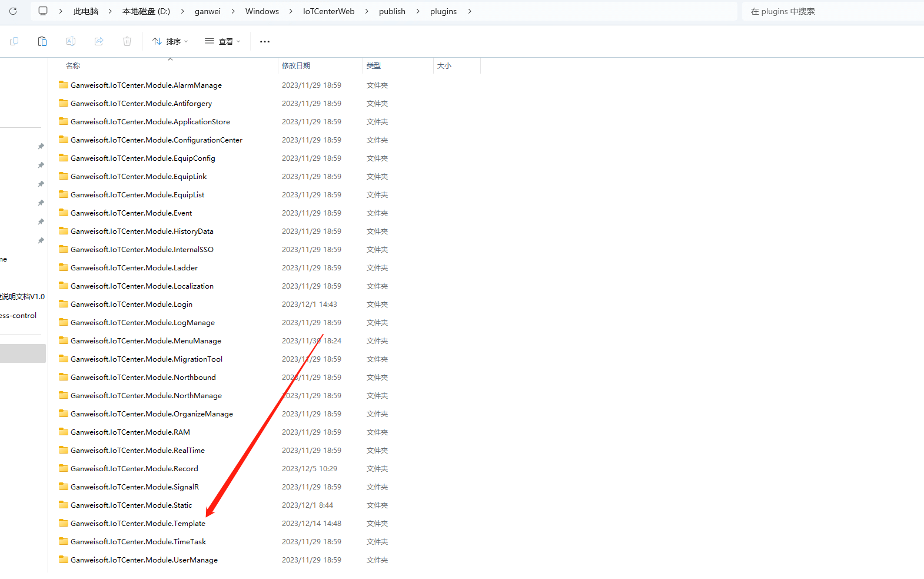The image size is (924, 579).
Task: Open the 查看 view dropdown
Action: 222,41
